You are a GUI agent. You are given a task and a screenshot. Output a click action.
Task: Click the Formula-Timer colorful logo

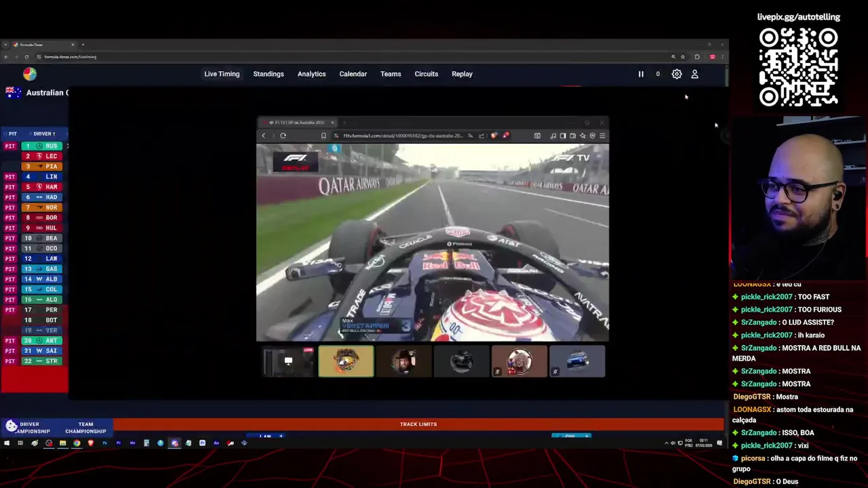[x=30, y=74]
